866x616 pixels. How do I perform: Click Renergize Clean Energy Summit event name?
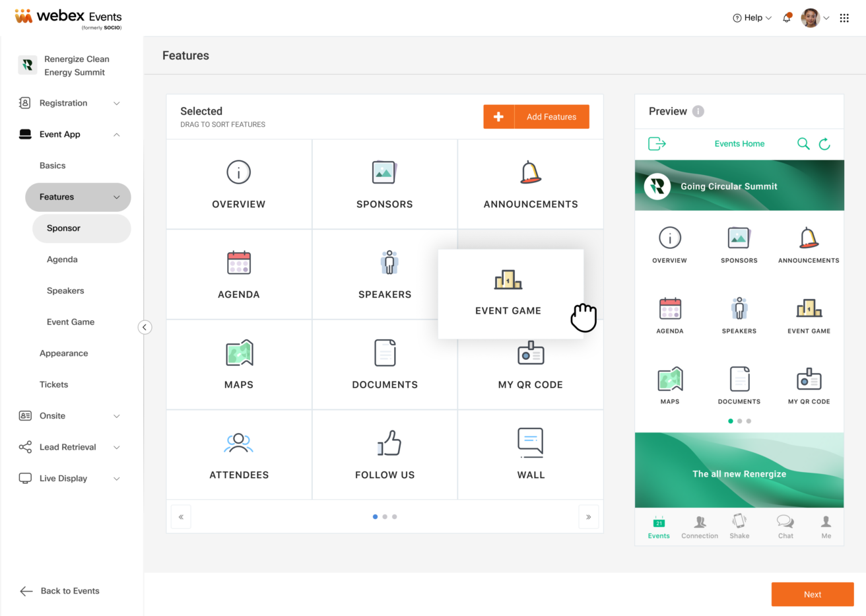(77, 65)
